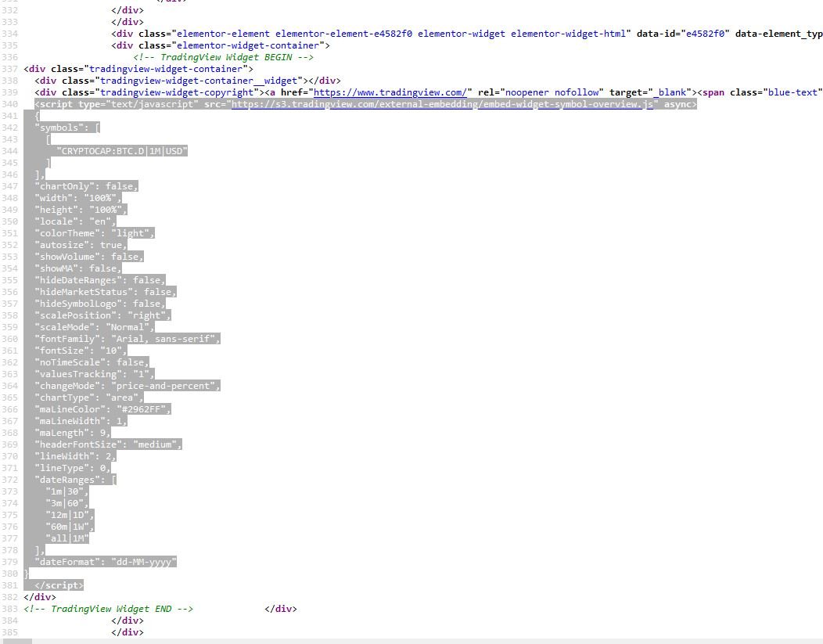The image size is (823, 644).
Task: Click the "height": "100%" line
Action: [x=81, y=210]
